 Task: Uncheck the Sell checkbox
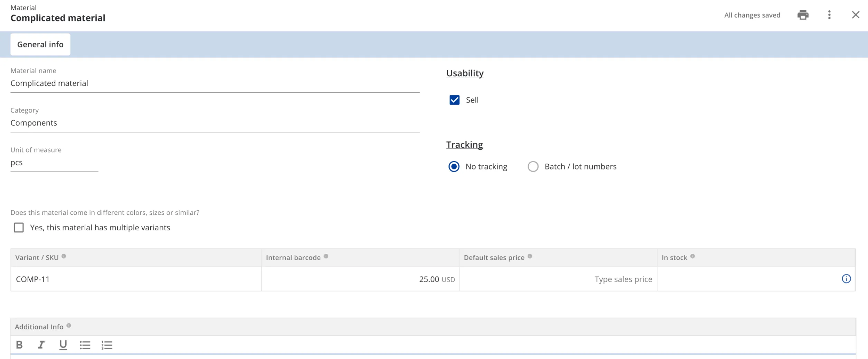454,100
